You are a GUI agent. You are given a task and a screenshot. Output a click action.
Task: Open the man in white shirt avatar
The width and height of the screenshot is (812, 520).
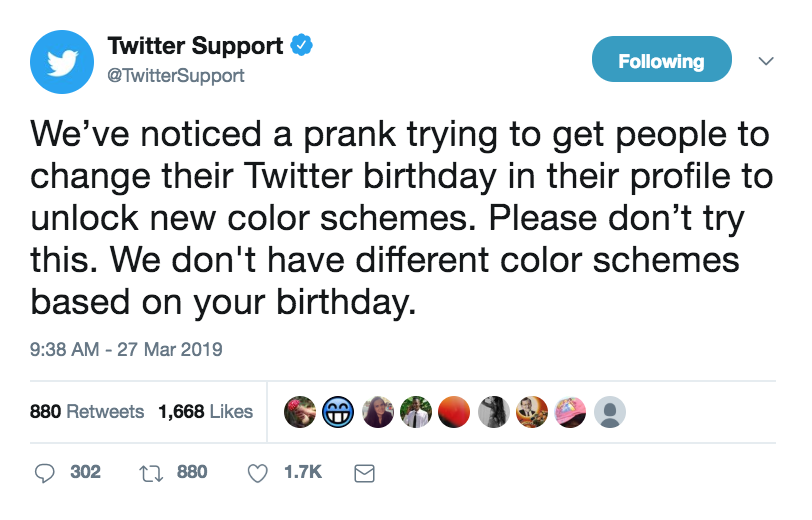click(416, 412)
